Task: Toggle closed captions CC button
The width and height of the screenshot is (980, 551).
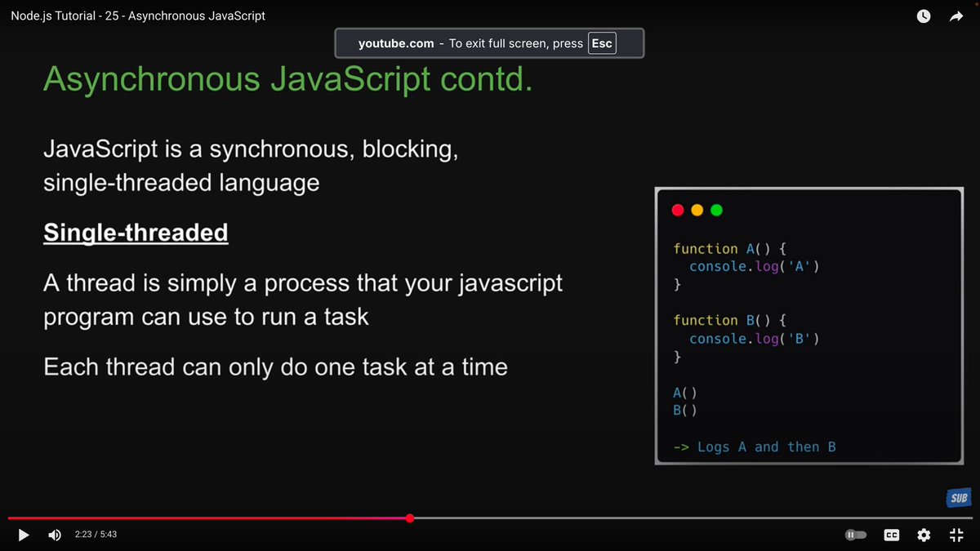Action: coord(892,535)
